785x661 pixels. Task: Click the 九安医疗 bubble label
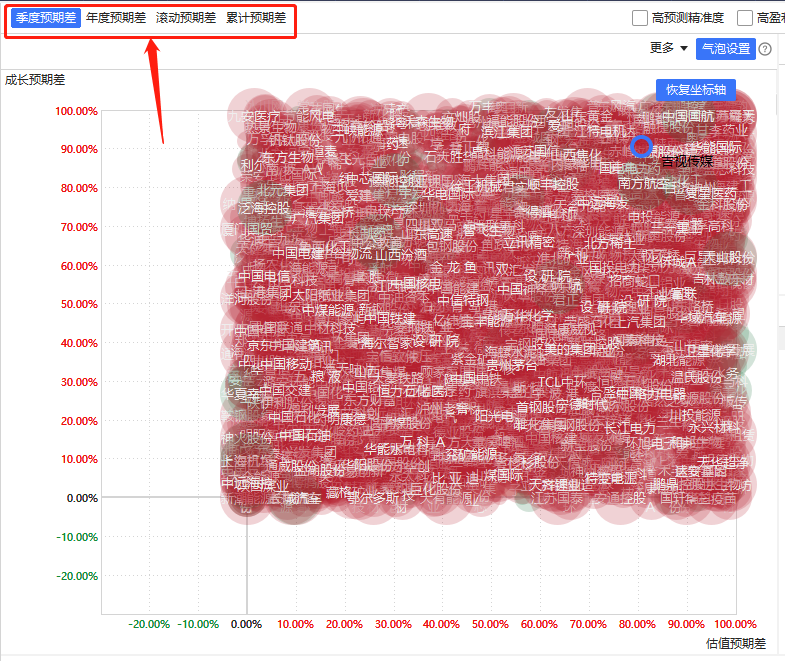pos(254,117)
